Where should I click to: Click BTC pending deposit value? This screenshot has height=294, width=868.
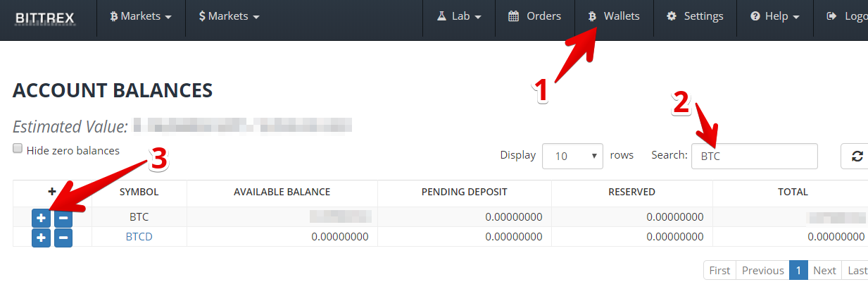pos(514,217)
